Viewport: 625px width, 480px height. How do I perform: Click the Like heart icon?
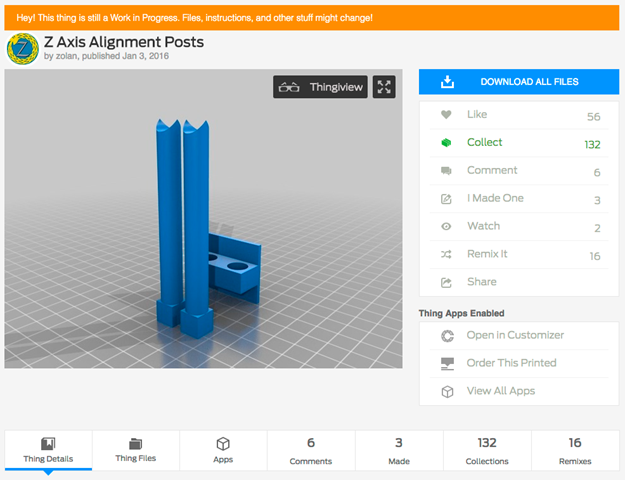point(446,115)
